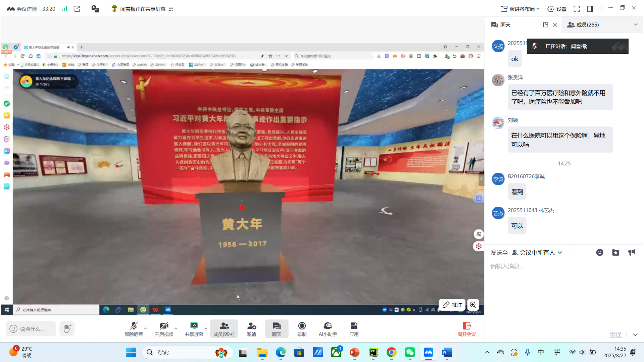Switch to the 成员(265) tab

click(x=587, y=24)
